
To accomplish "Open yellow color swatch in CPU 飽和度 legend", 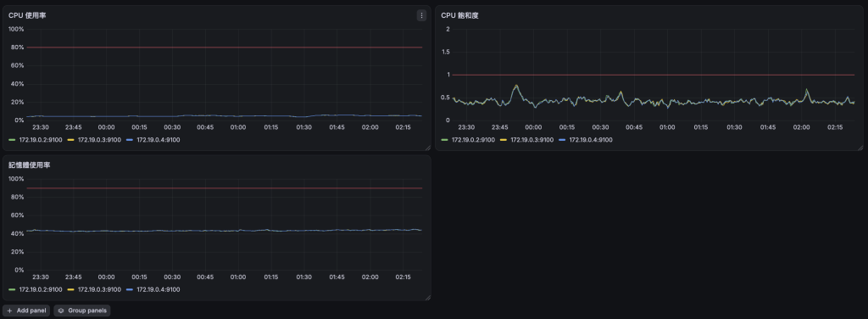I will click(504, 140).
